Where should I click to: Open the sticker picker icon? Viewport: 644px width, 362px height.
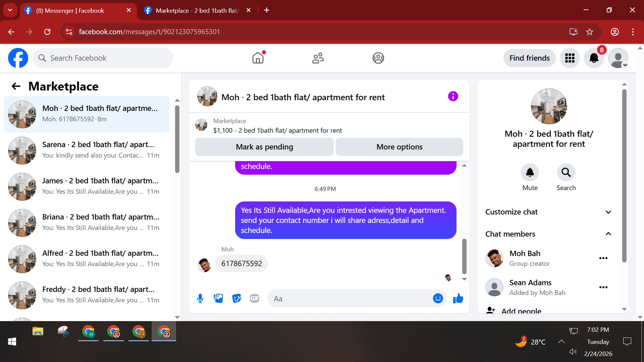click(236, 298)
